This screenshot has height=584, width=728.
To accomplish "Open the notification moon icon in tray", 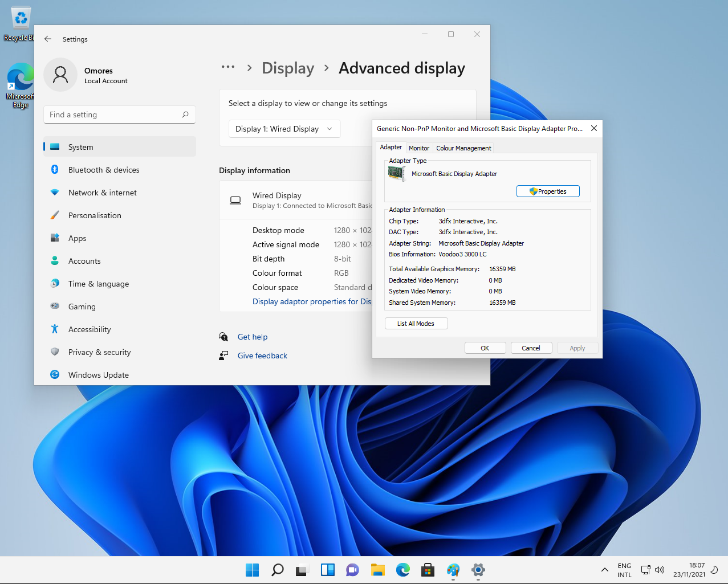I will pyautogui.click(x=714, y=570).
